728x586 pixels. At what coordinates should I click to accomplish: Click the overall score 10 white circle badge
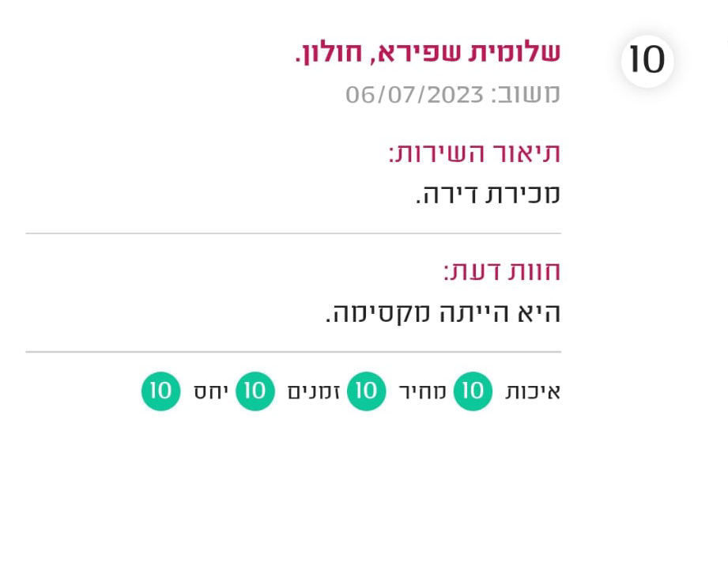[647, 61]
